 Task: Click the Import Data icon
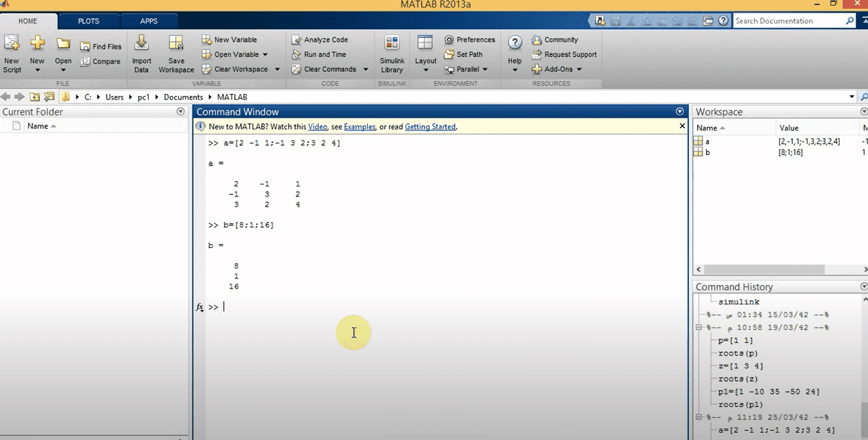[x=141, y=44]
